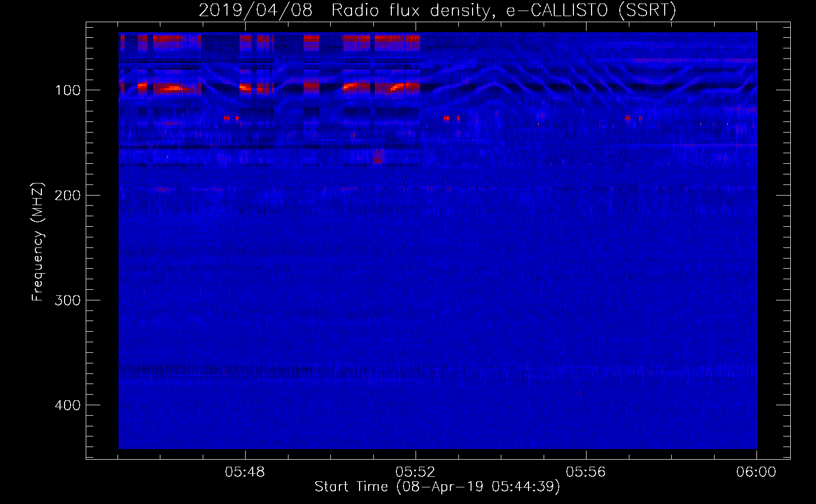Click the 100 frequency tick label

68,90
